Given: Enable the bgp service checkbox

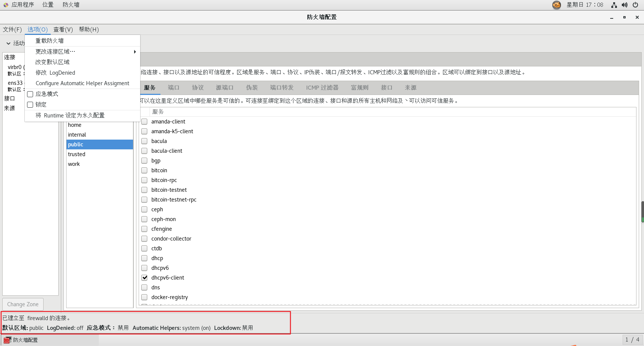Looking at the screenshot, I should click(144, 161).
